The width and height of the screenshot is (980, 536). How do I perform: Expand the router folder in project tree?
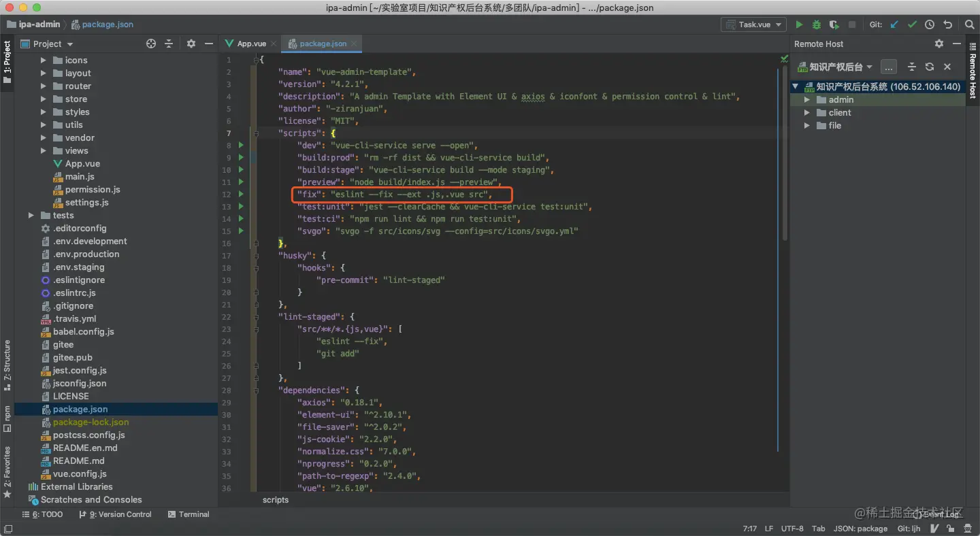point(44,86)
